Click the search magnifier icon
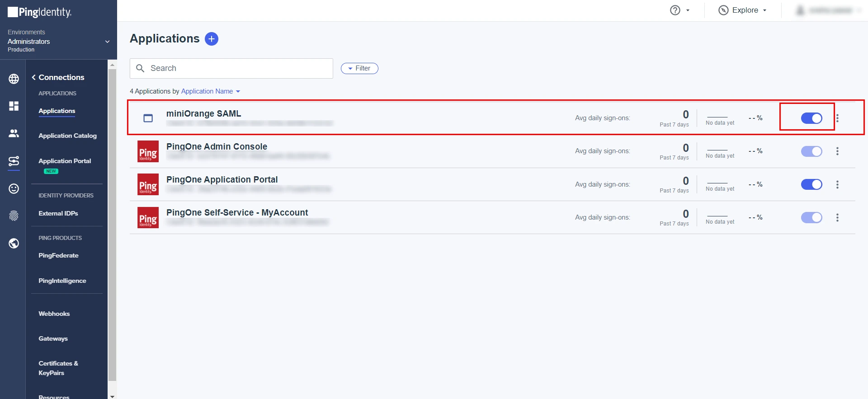This screenshot has width=868, height=399. (140, 68)
